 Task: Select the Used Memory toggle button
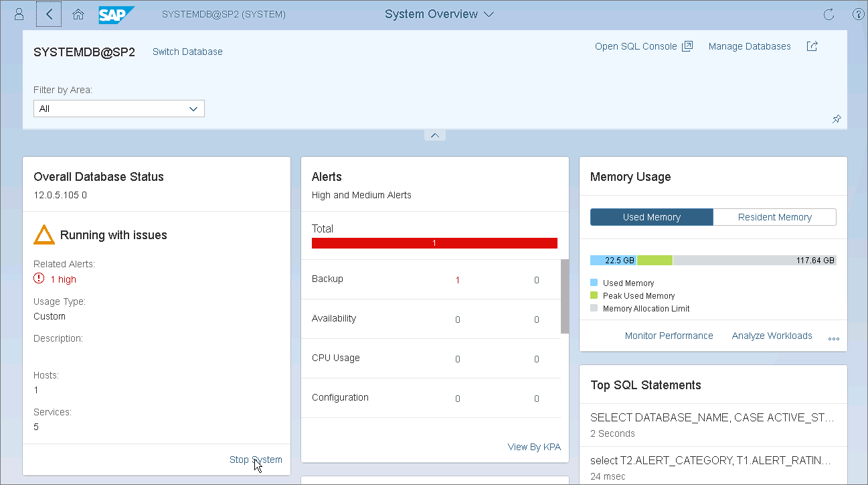tap(651, 217)
